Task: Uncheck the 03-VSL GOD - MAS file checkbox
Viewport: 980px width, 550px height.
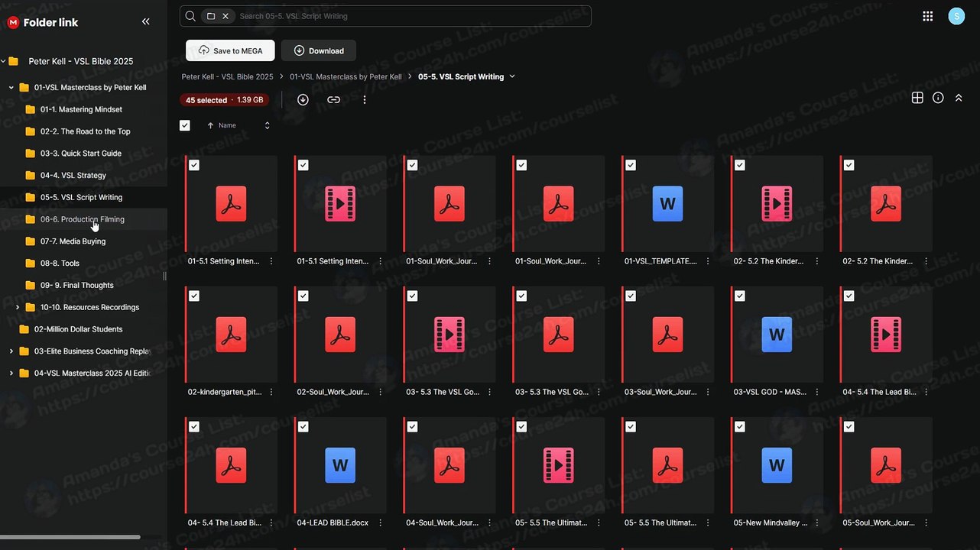Action: 740,296
